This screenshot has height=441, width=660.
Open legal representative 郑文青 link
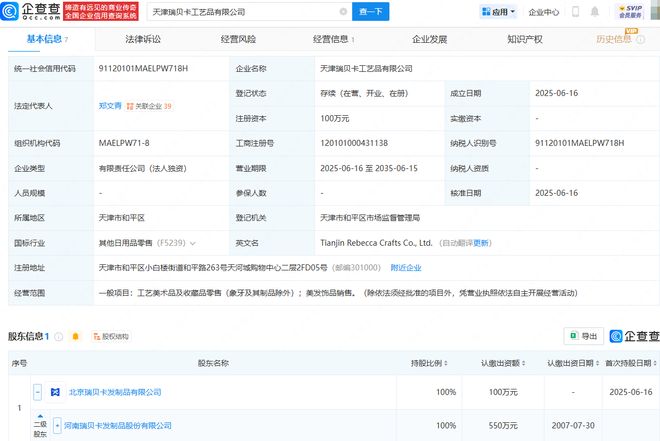pos(110,106)
